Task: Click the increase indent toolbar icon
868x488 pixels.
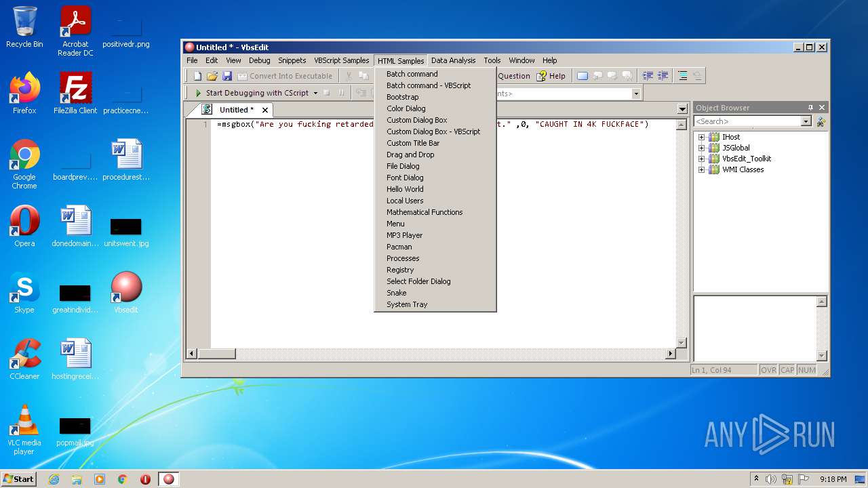Action: coord(648,76)
